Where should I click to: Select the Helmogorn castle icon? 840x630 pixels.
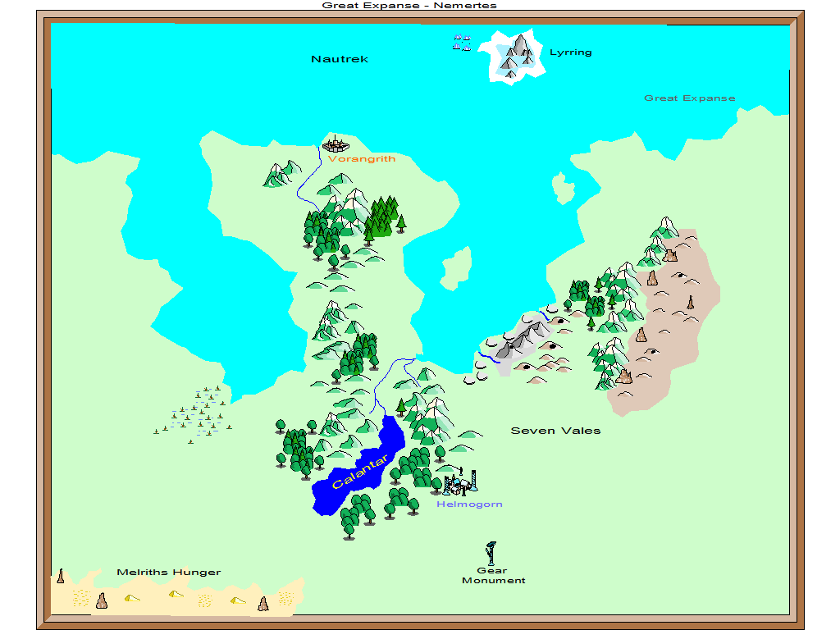[459, 482]
